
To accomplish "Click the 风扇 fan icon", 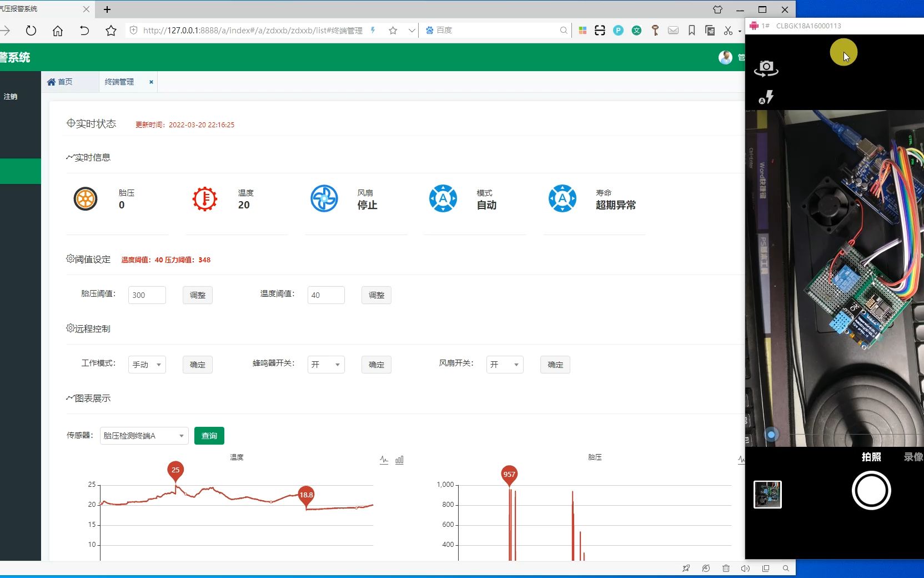I will (324, 199).
